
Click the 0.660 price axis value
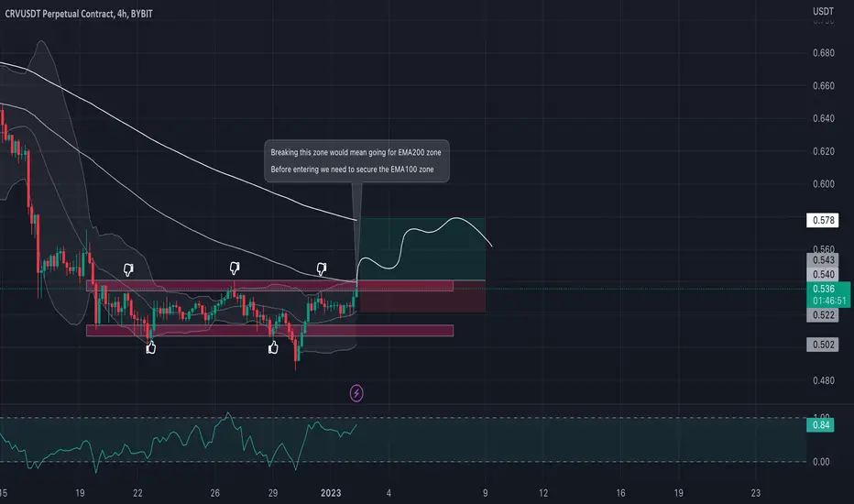pyautogui.click(x=823, y=85)
